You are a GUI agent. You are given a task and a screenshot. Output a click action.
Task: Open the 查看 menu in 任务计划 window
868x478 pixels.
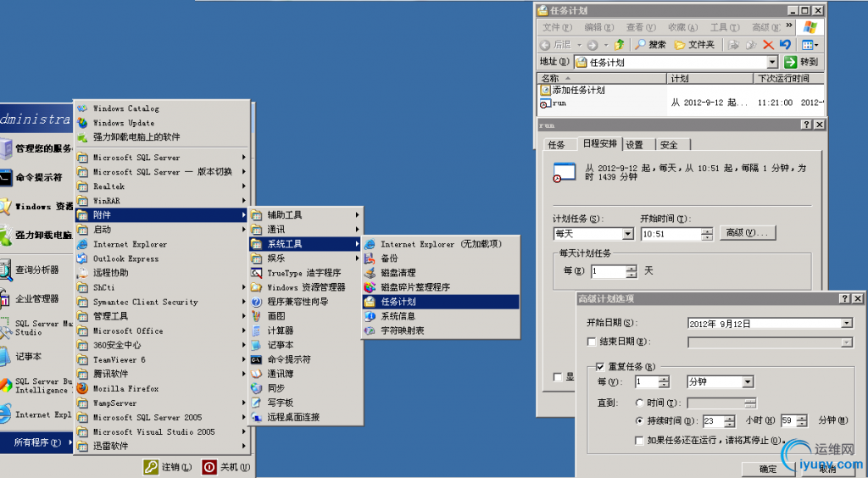click(x=641, y=27)
